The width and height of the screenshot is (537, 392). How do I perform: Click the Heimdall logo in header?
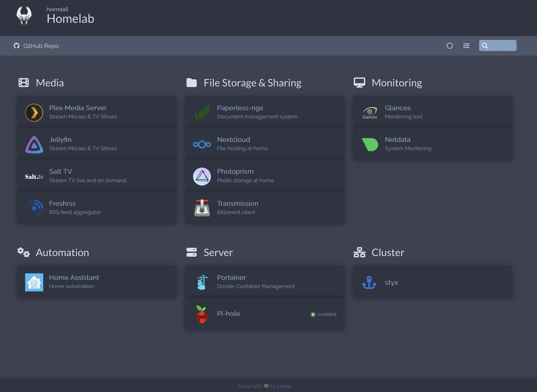click(24, 16)
